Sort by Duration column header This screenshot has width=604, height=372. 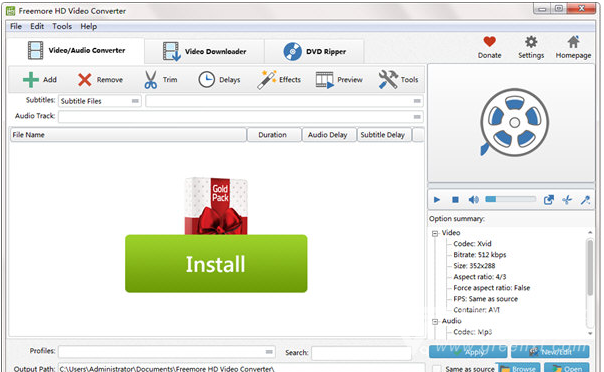pyautogui.click(x=274, y=135)
